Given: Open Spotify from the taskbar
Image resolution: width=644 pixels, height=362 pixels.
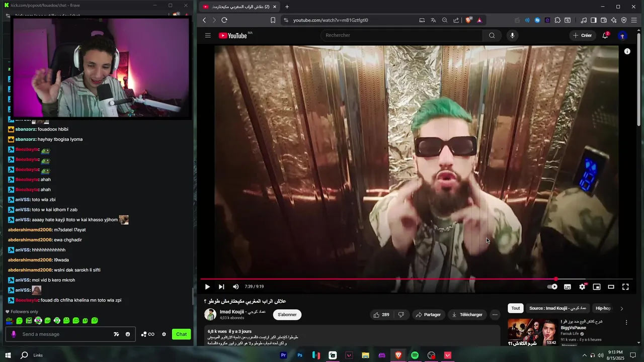Looking at the screenshot, I should click(x=415, y=355).
